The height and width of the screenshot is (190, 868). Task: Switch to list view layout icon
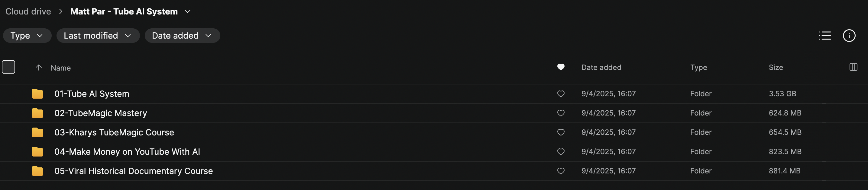(x=824, y=36)
